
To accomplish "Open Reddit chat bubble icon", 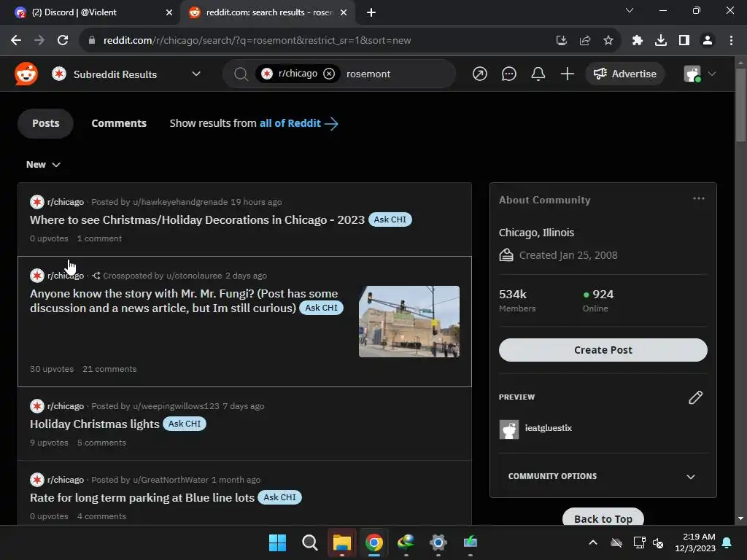I will click(x=508, y=74).
